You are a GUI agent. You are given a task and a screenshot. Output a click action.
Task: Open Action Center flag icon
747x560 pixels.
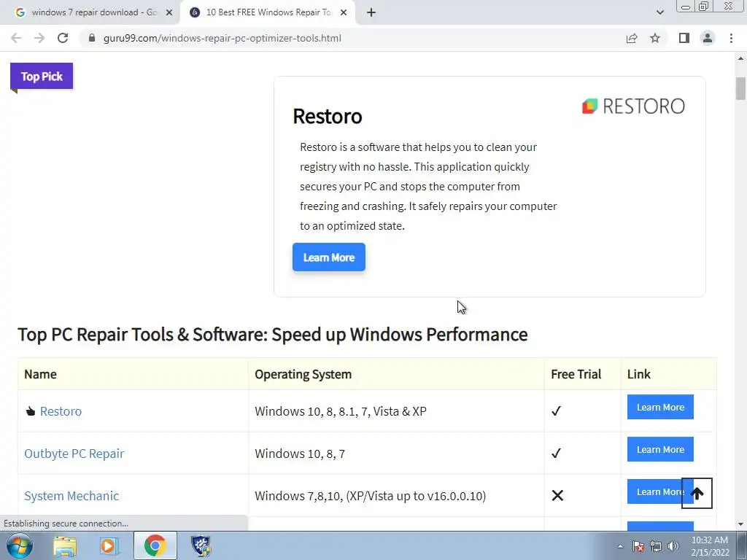pyautogui.click(x=638, y=546)
